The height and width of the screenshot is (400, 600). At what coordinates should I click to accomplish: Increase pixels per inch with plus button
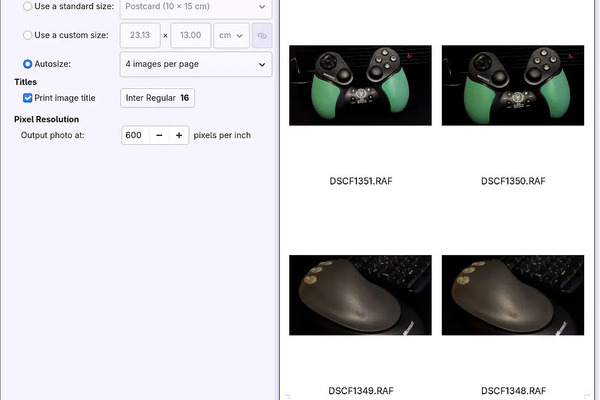point(179,135)
